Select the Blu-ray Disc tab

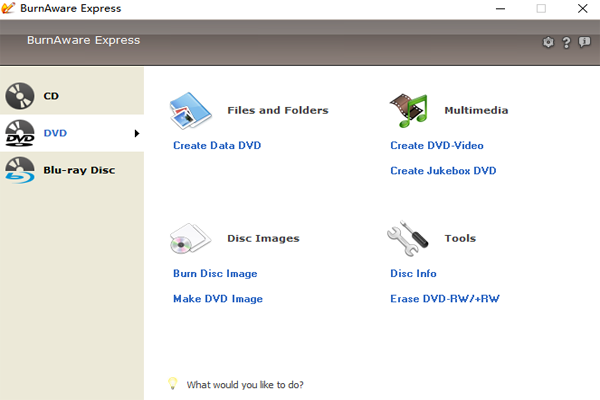click(72, 170)
